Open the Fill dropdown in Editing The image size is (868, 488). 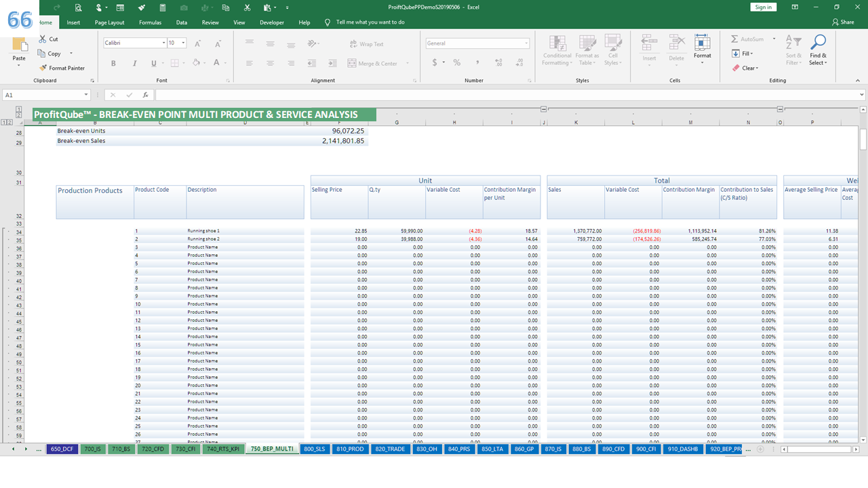(x=743, y=54)
